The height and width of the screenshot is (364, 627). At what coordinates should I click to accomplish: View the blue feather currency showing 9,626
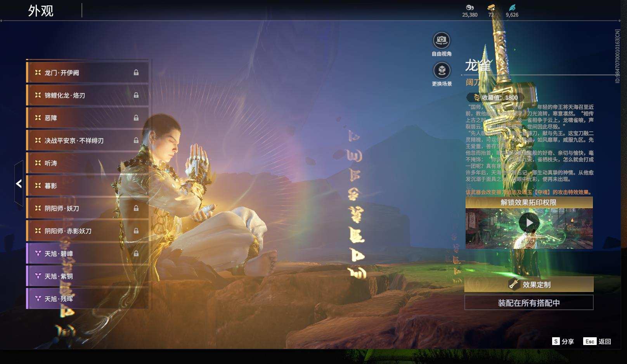click(x=512, y=7)
